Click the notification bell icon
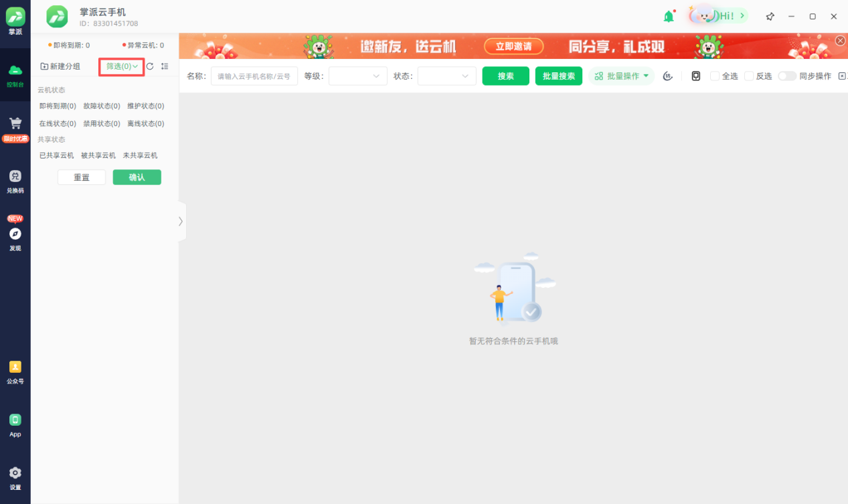Screen dimensions: 848x504 669,17
